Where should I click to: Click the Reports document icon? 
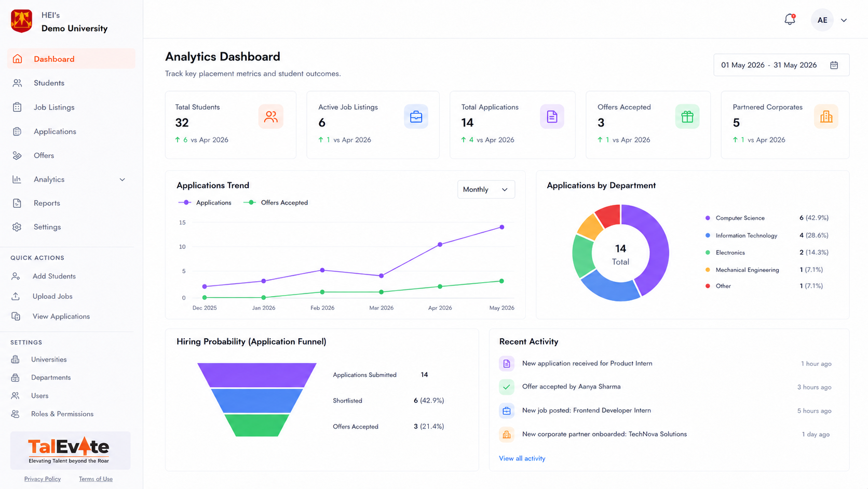(17, 203)
